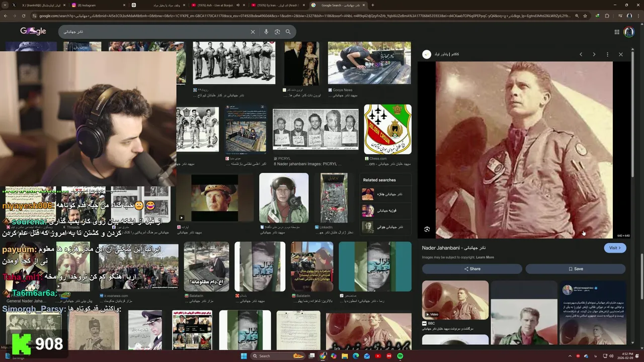
Task: Open three-dot options in image preview
Action: coord(607,54)
